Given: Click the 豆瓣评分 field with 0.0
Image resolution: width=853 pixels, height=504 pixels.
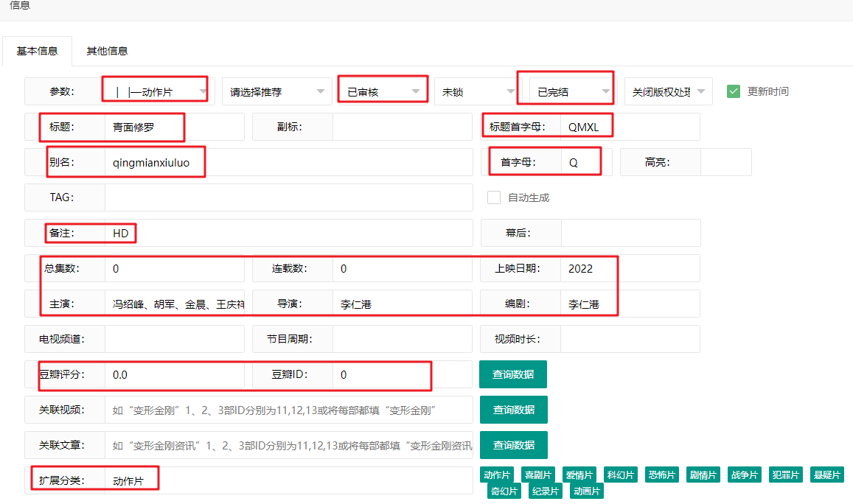Looking at the screenshot, I should (174, 374).
